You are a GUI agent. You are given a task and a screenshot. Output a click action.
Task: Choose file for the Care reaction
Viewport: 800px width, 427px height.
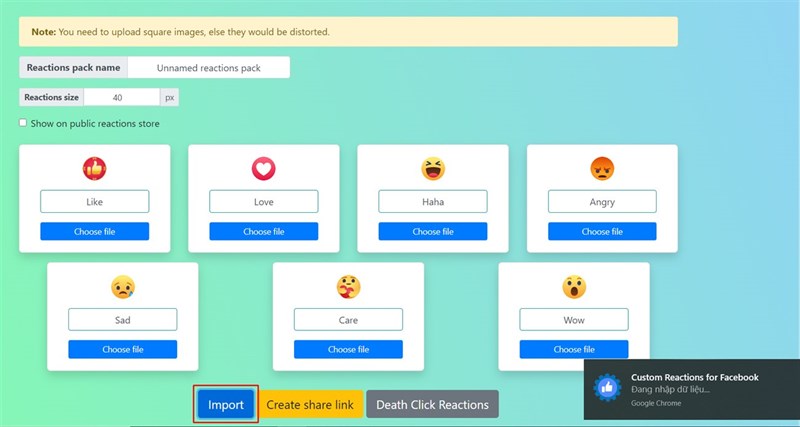click(348, 349)
